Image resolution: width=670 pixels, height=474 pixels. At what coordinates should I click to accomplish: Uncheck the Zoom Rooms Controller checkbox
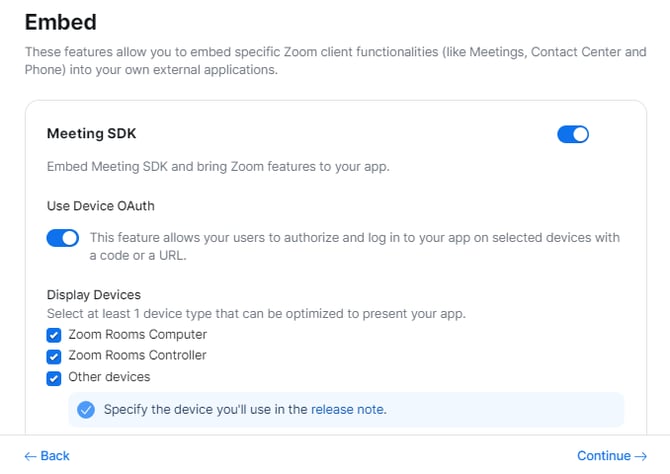54,356
